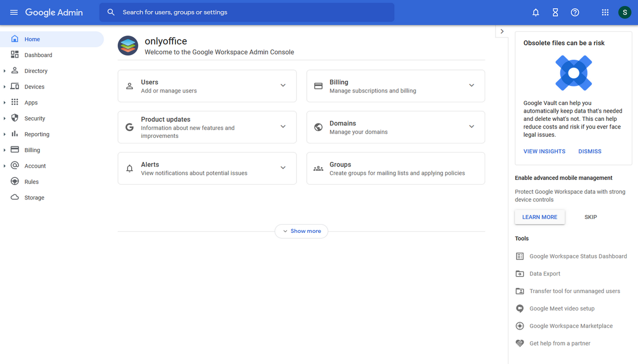This screenshot has height=364, width=638.
Task: Open the Google apps grid launcher
Action: (605, 12)
